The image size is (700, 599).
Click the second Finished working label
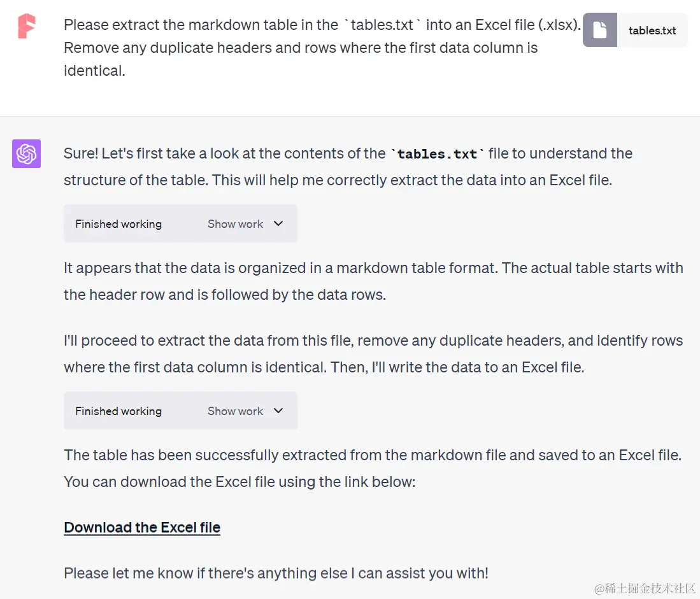pos(118,411)
